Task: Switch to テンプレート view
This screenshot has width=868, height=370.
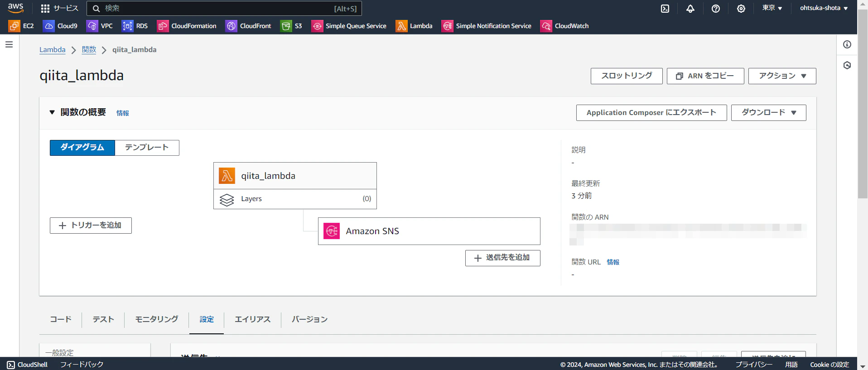Action: (x=147, y=148)
